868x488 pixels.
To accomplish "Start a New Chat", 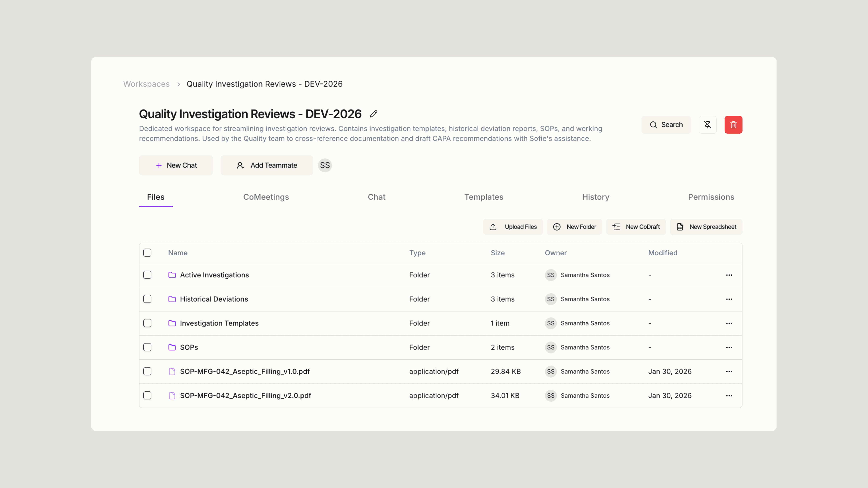I will coord(176,165).
